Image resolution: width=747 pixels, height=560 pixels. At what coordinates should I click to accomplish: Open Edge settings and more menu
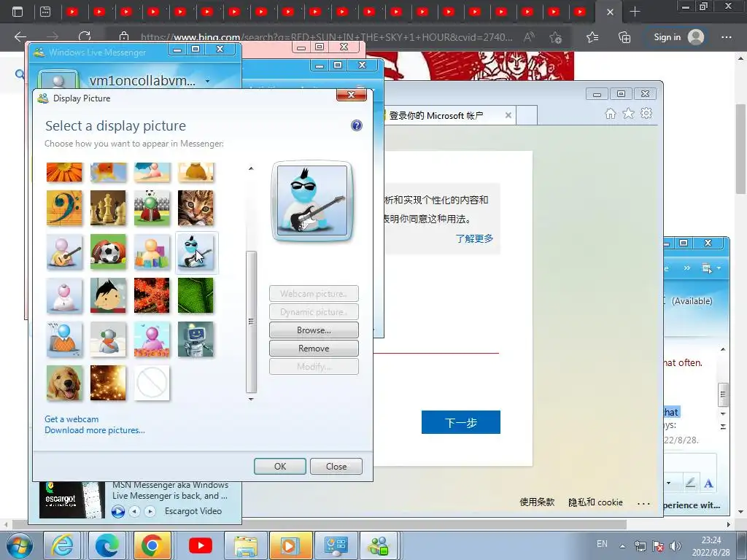pos(726,36)
